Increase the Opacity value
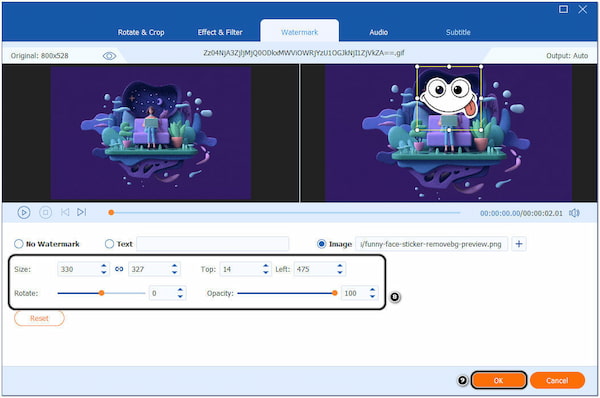The width and height of the screenshot is (600, 398). coord(372,290)
